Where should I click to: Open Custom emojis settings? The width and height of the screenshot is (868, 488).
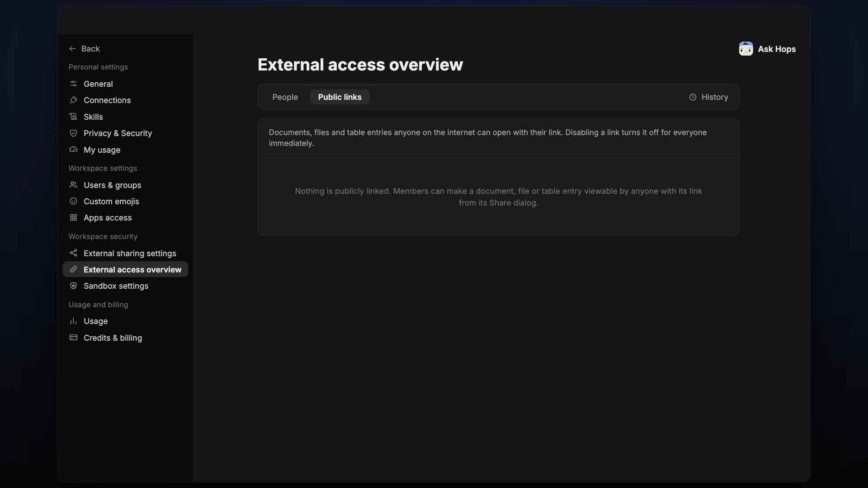125,201
